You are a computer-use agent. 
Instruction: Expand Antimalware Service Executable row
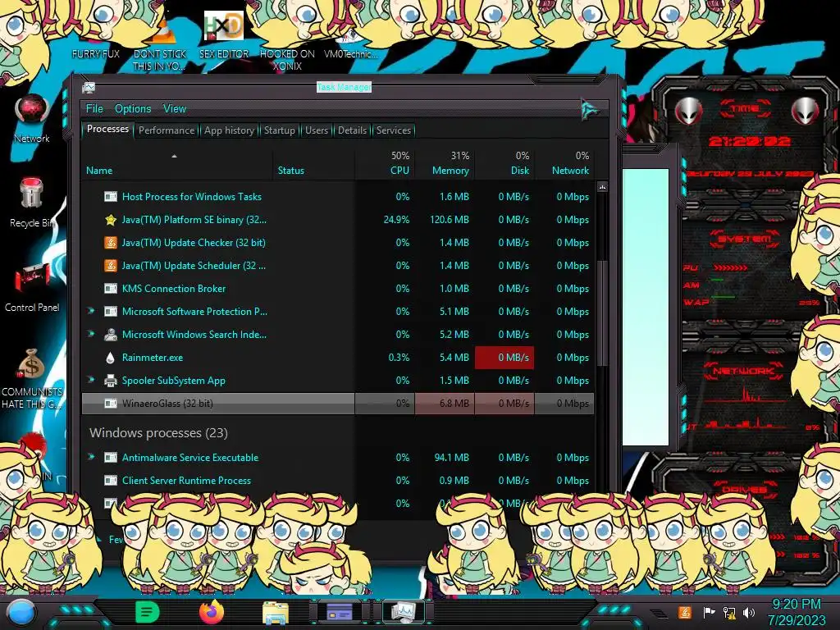91,457
